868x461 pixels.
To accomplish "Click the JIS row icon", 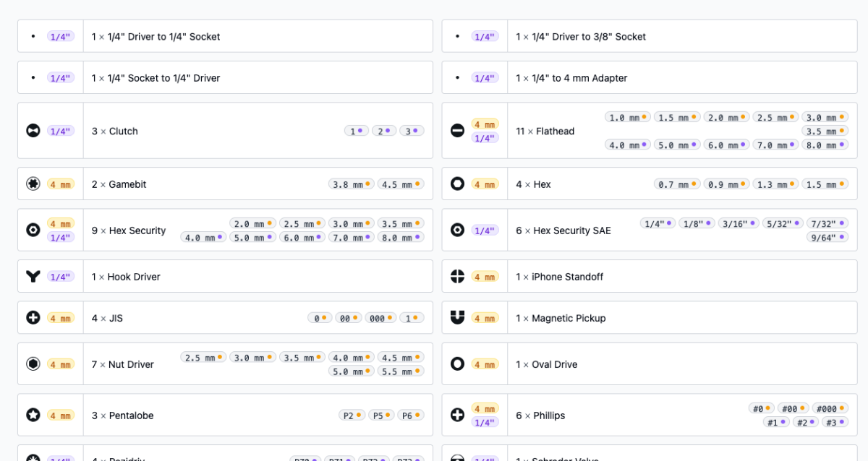I will pos(33,318).
